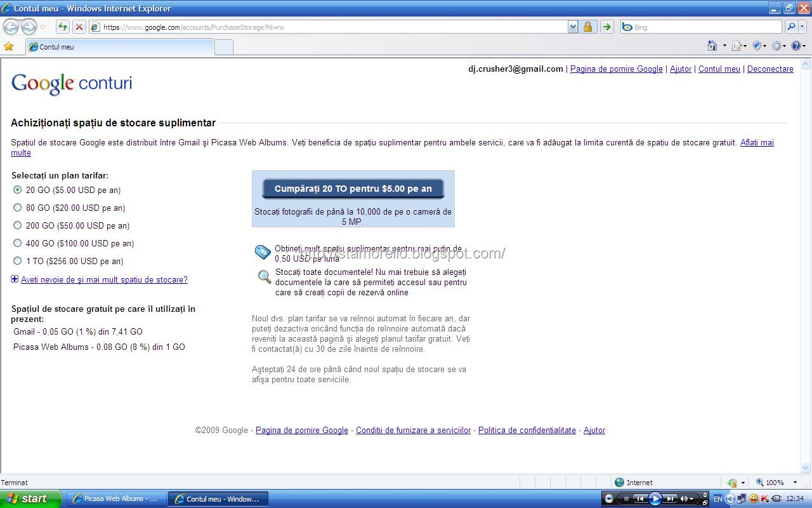
Task: Click the Favorites star icon
Action: tap(8, 46)
